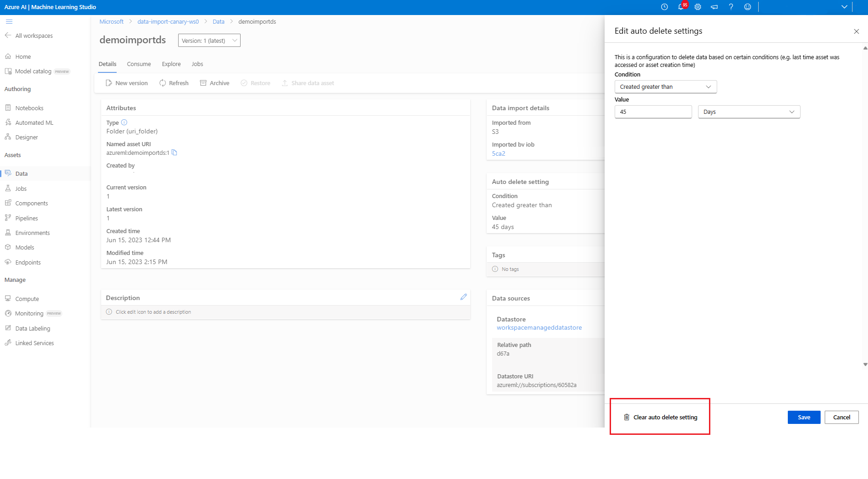Open the Days unit dropdown
Image resolution: width=868 pixels, height=479 pixels.
[x=749, y=112]
